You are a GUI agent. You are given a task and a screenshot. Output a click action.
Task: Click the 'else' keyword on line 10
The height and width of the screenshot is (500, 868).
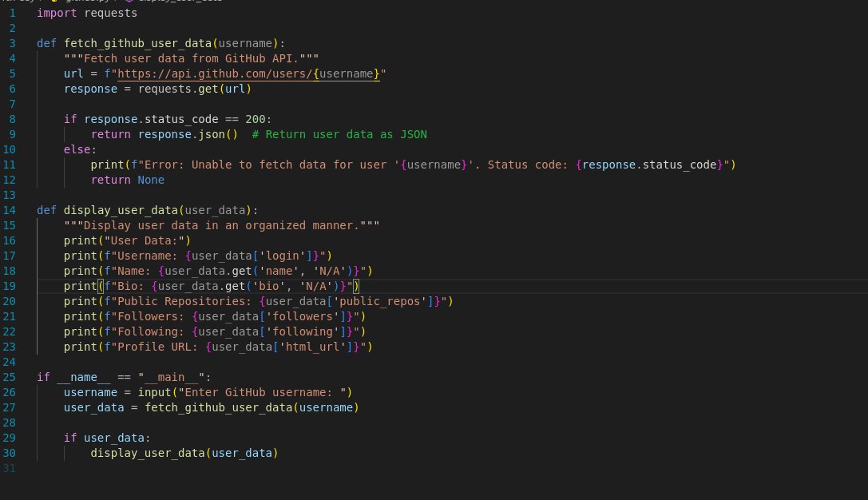coord(77,149)
